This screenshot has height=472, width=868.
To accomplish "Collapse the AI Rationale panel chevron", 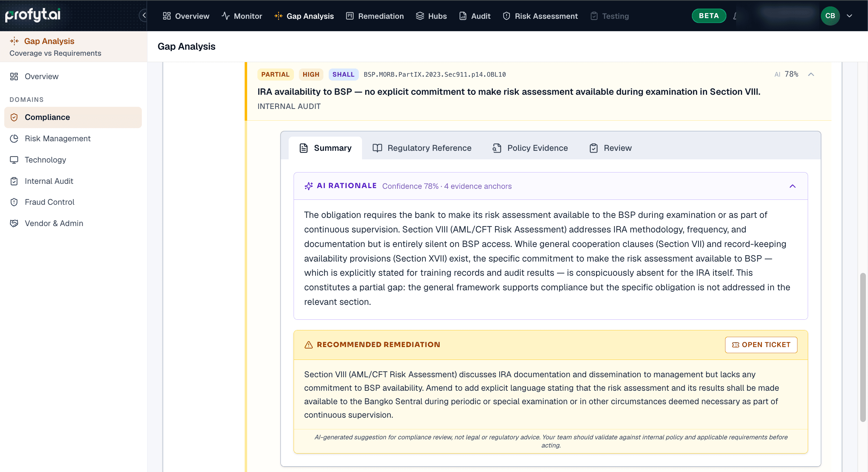I will 792,186.
